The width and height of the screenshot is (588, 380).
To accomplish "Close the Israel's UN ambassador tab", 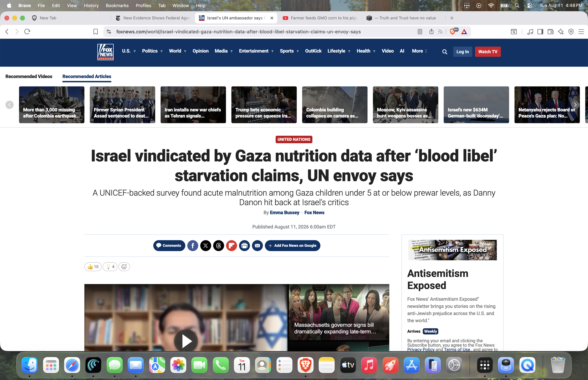I will coord(272,18).
